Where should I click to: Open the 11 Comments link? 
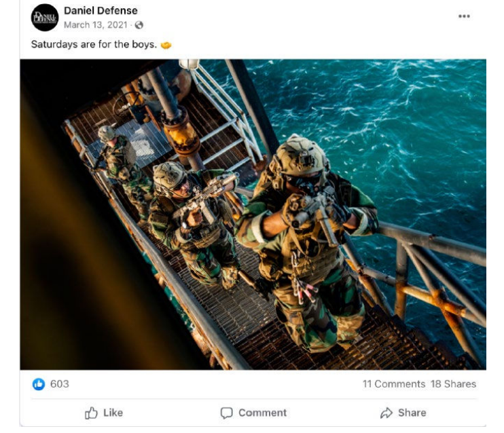(x=394, y=384)
